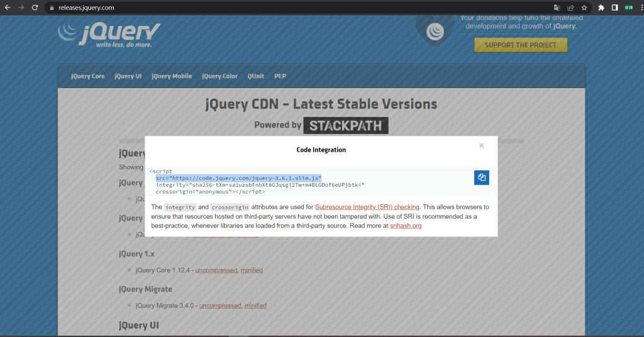
Task: Open the QUnit menu item
Action: pyautogui.click(x=256, y=76)
